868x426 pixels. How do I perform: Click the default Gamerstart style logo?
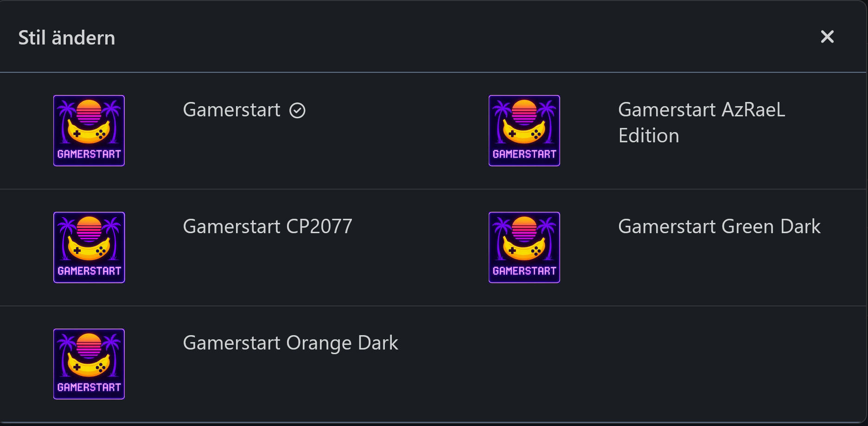pyautogui.click(x=89, y=131)
